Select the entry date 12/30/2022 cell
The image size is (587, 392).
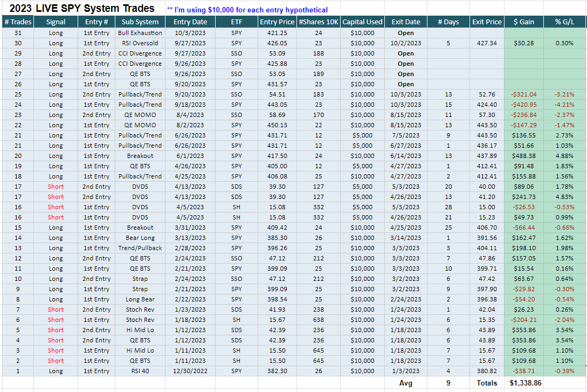pos(190,371)
